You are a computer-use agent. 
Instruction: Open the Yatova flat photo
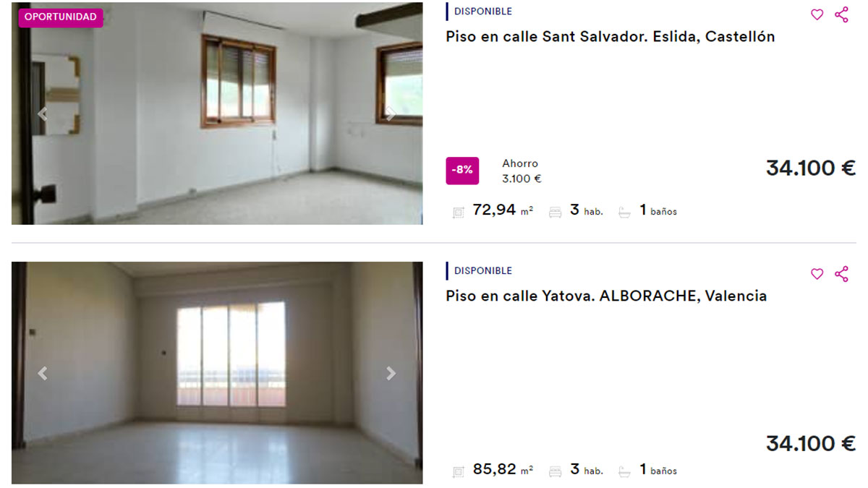[217, 373]
